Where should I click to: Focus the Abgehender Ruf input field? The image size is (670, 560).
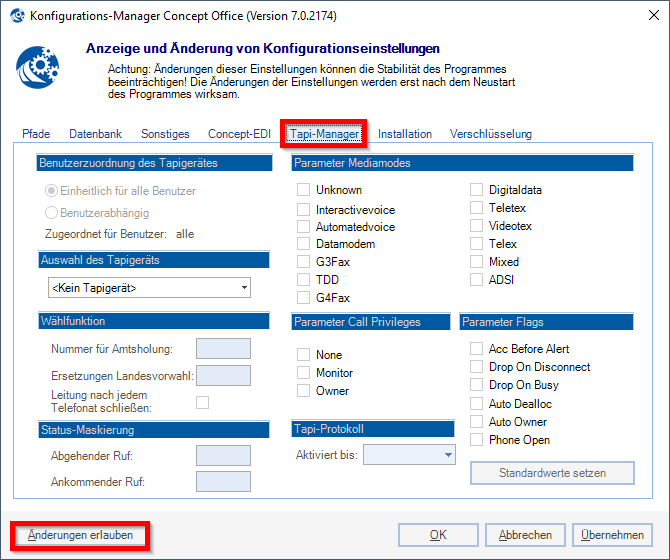223,456
